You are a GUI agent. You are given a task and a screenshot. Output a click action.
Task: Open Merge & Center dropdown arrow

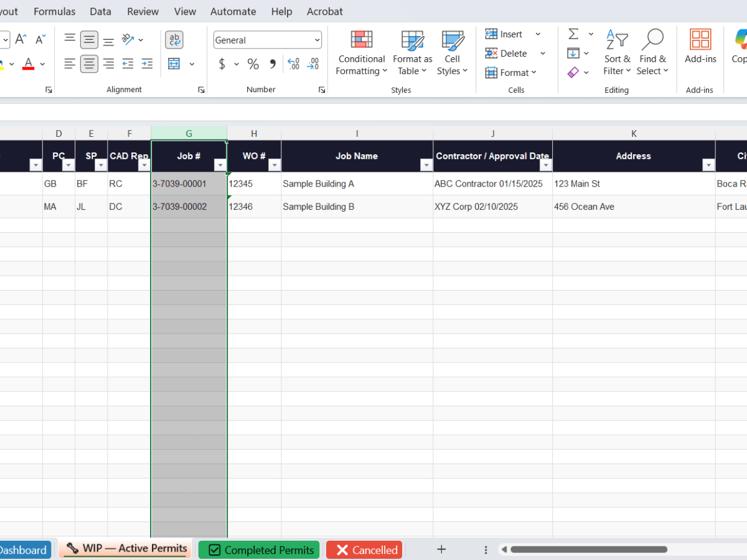click(192, 63)
